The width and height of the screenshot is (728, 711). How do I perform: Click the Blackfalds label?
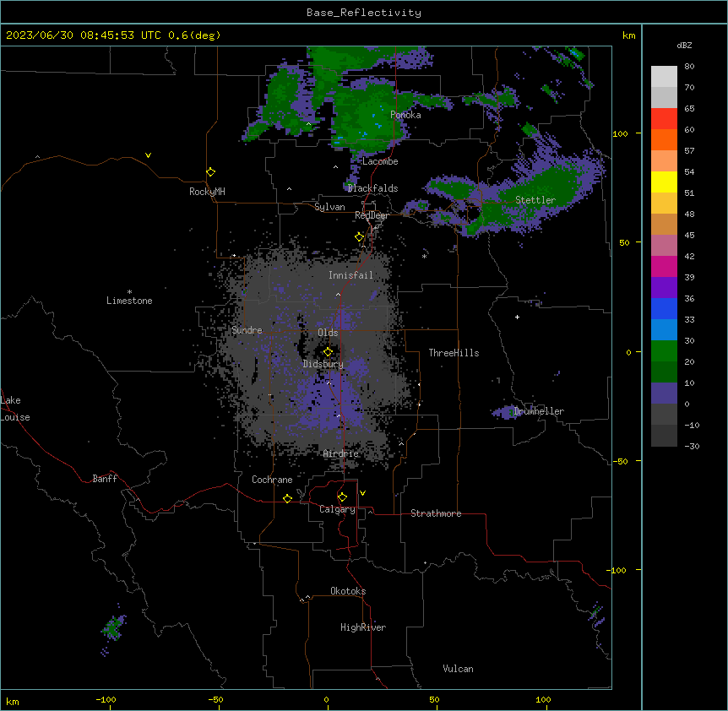(372, 188)
